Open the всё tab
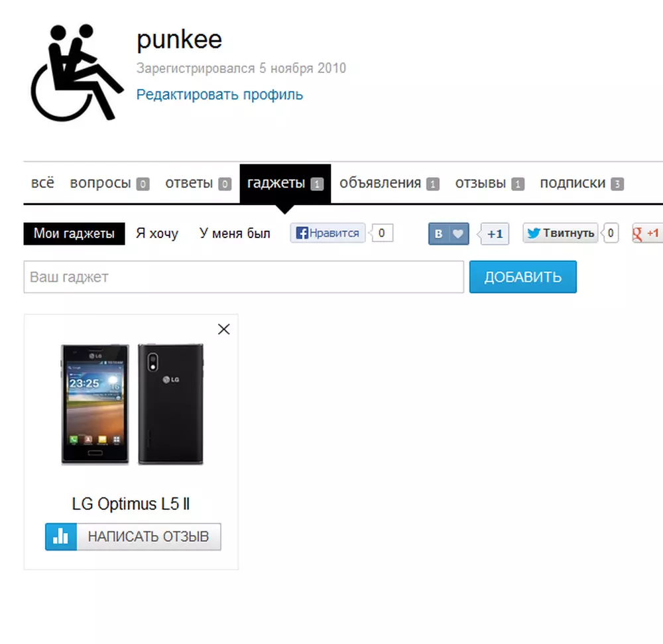663x644 pixels. coord(42,183)
